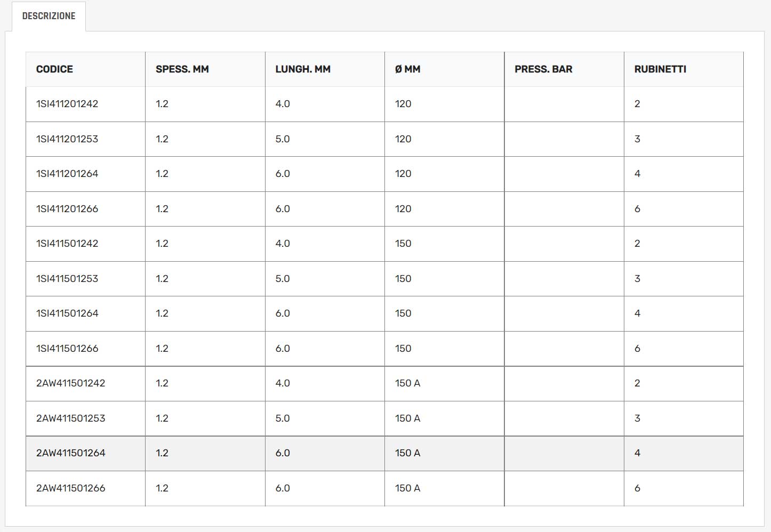The image size is (771, 532).
Task: Select the 1SI411201266 row code
Action: click(x=67, y=209)
